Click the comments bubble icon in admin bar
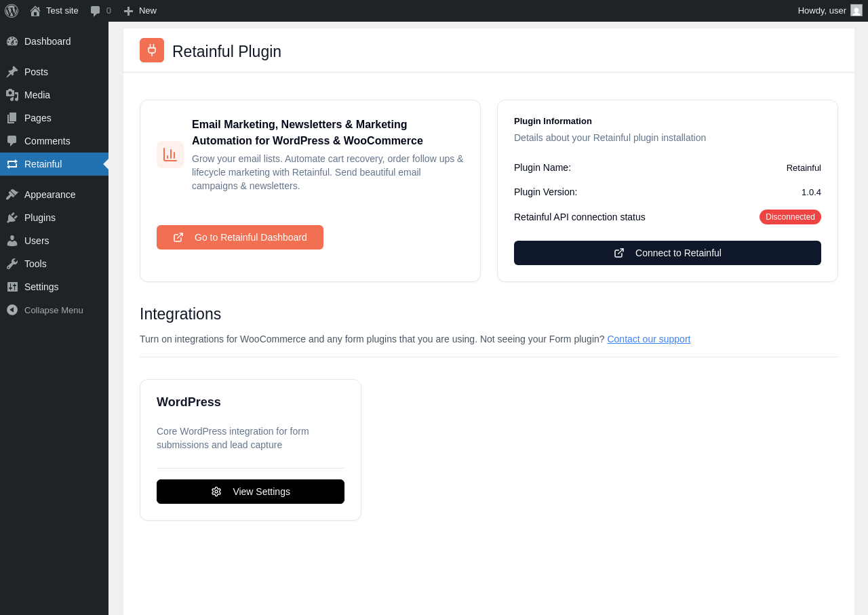This screenshot has height=615, width=868. pyautogui.click(x=96, y=11)
